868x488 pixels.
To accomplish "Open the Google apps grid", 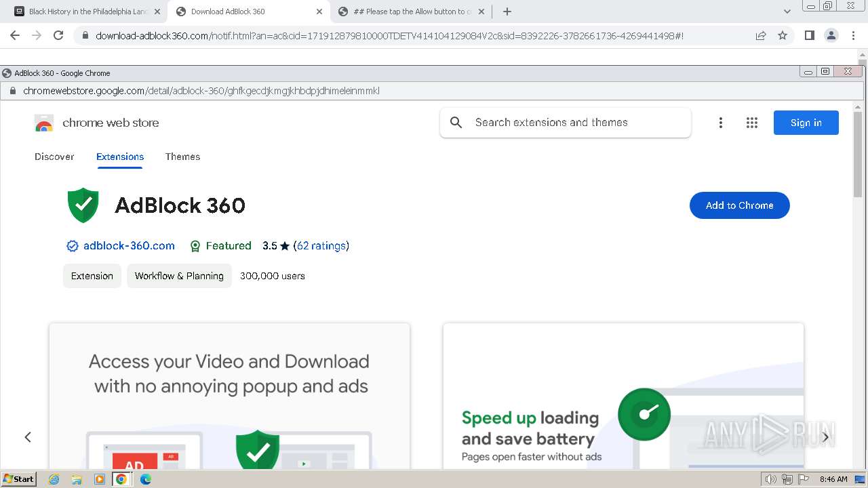I will coord(752,123).
